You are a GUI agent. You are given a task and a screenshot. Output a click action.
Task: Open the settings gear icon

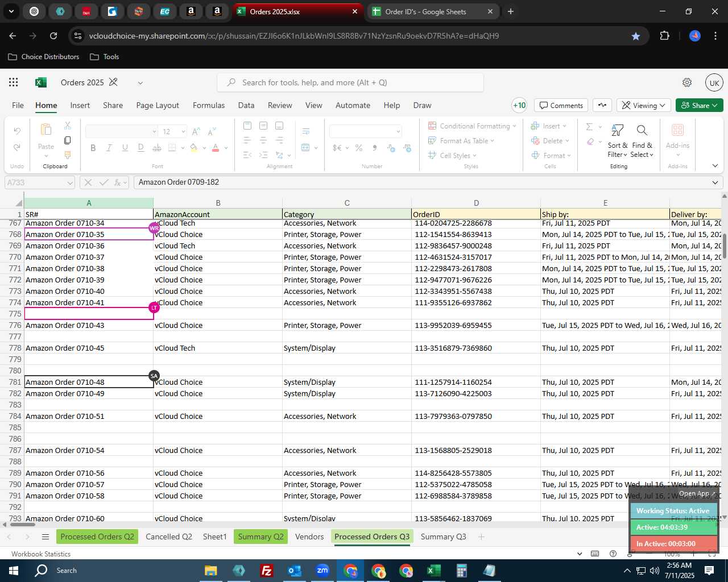pyautogui.click(x=687, y=82)
